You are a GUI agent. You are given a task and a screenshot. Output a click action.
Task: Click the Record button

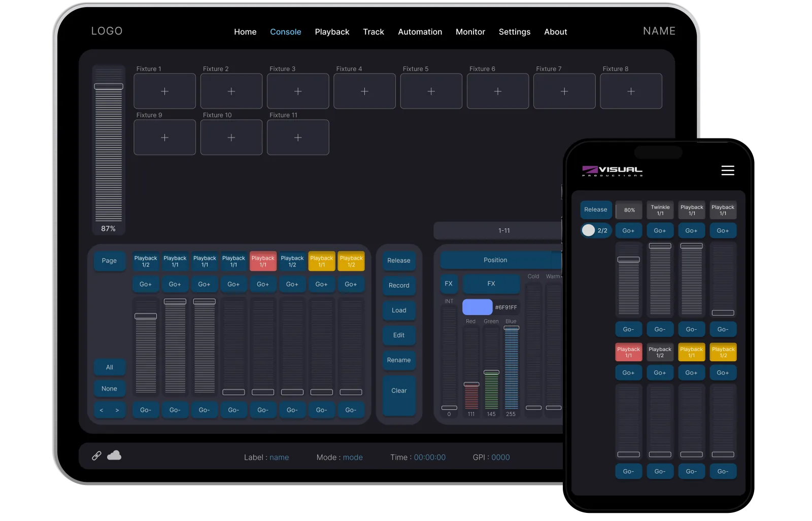pyautogui.click(x=399, y=285)
